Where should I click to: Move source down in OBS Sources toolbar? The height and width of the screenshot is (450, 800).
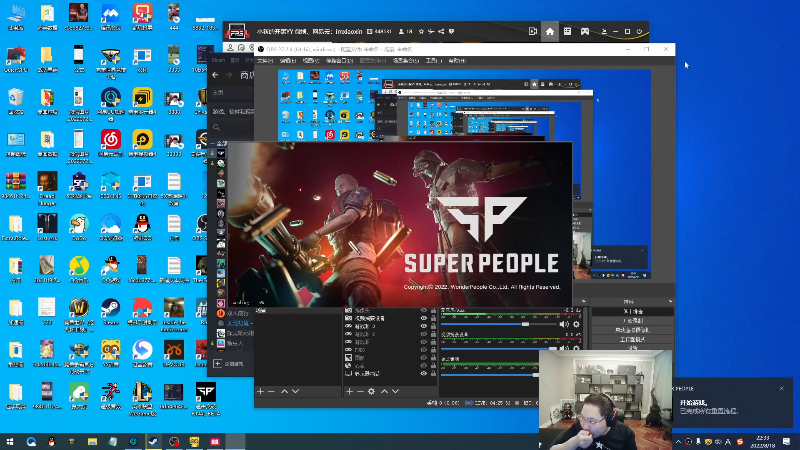click(x=395, y=391)
